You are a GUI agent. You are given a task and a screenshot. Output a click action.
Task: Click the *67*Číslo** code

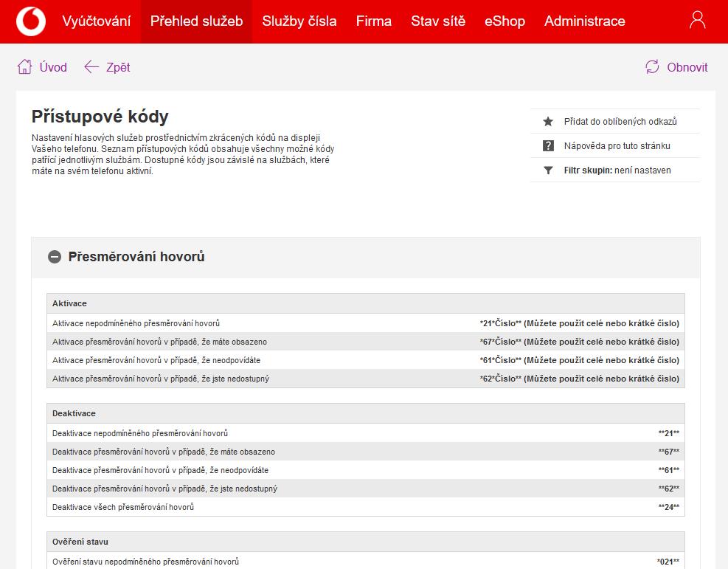pos(501,342)
